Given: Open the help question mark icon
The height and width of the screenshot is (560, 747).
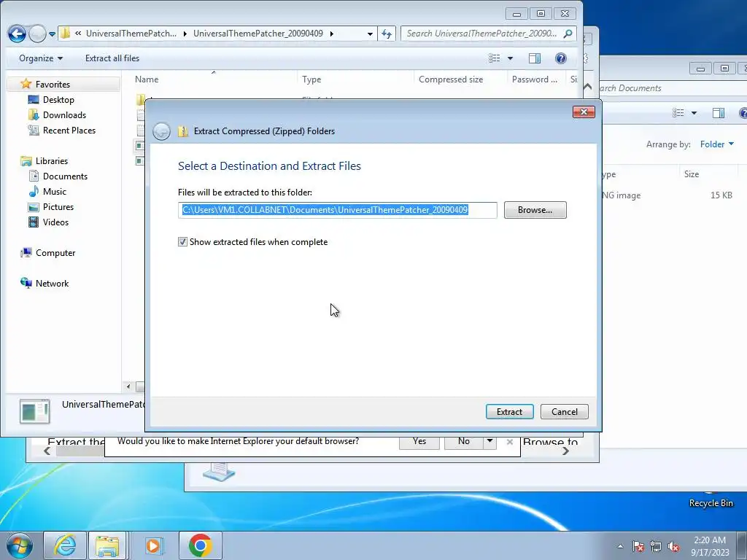Looking at the screenshot, I should (561, 58).
